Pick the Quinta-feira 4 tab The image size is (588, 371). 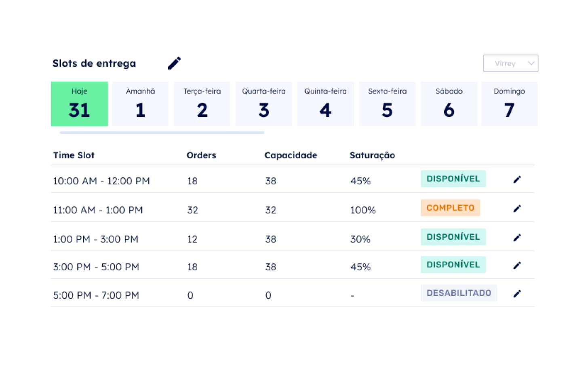coord(325,104)
